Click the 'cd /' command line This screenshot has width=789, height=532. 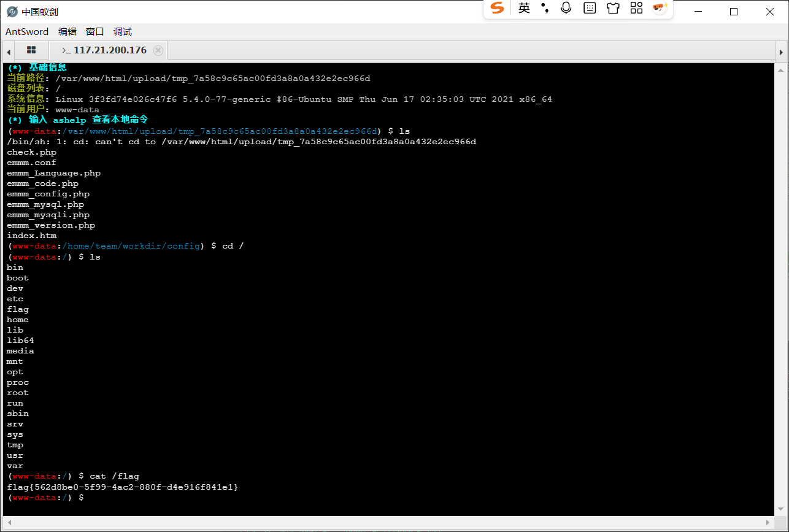[125, 246]
